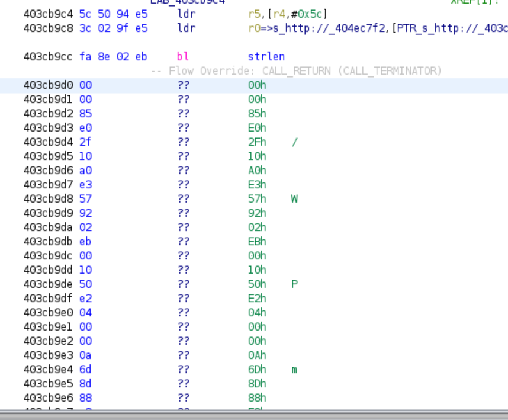Image resolution: width=508 pixels, height=420 pixels.
Task: Click bytes 3c 02 9f e5
Action: 114,28
